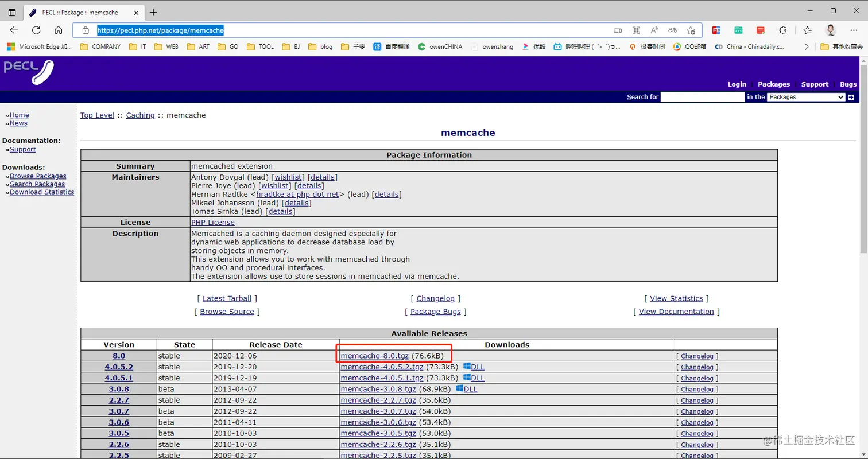Image resolution: width=868 pixels, height=459 pixels.
Task: Reload the page with the refresh icon
Action: (x=36, y=30)
